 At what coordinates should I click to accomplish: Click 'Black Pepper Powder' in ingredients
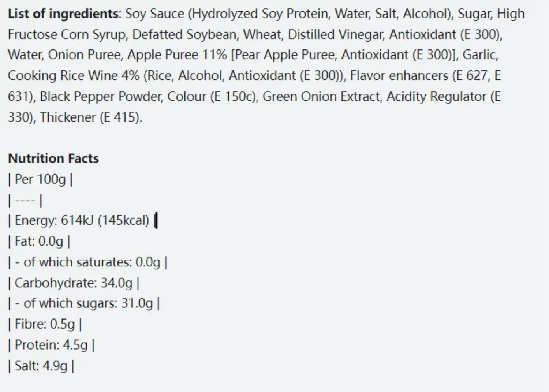101,97
